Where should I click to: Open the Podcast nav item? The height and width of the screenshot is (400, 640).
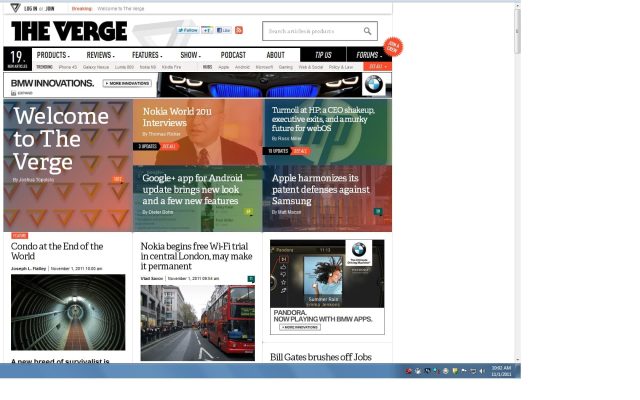point(233,55)
